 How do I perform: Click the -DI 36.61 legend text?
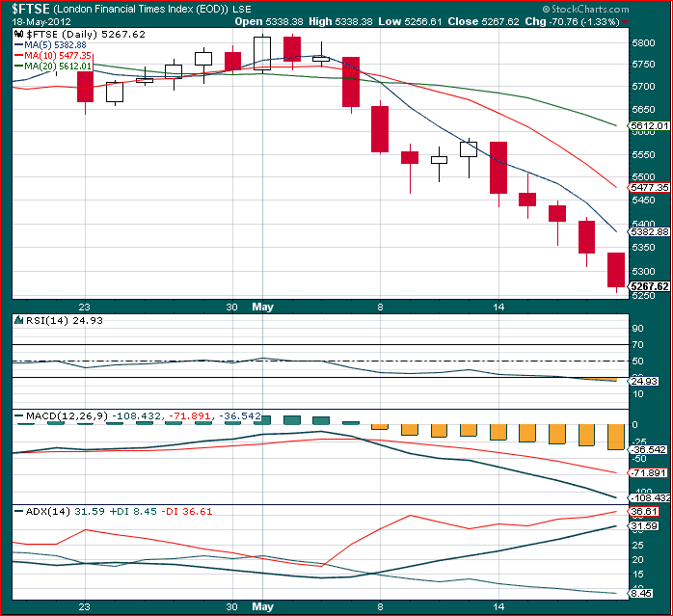(x=187, y=511)
